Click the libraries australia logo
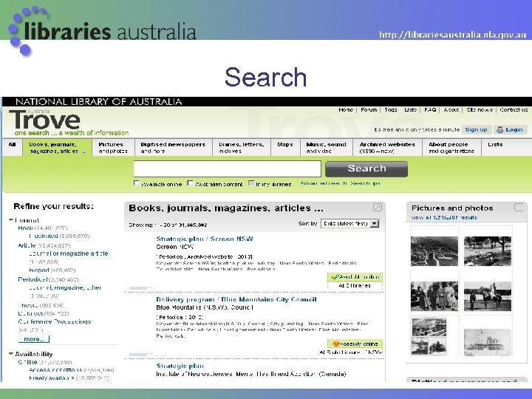532x399 pixels. (102, 30)
